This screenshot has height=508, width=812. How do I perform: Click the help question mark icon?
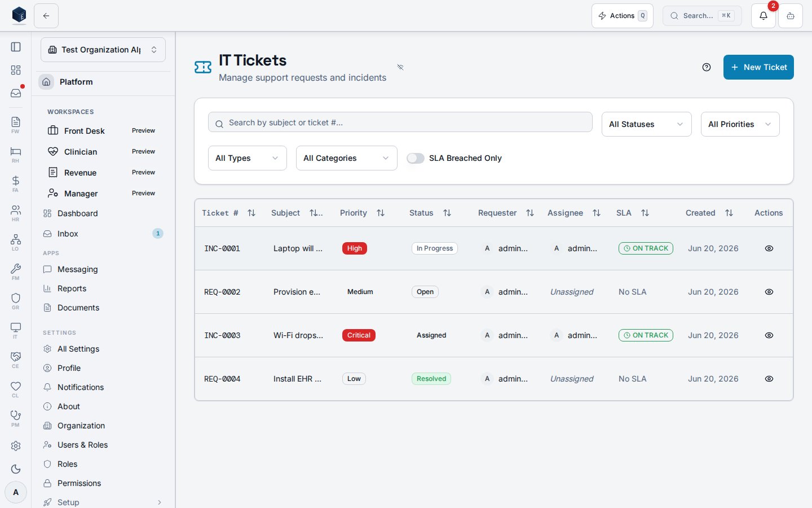707,67
